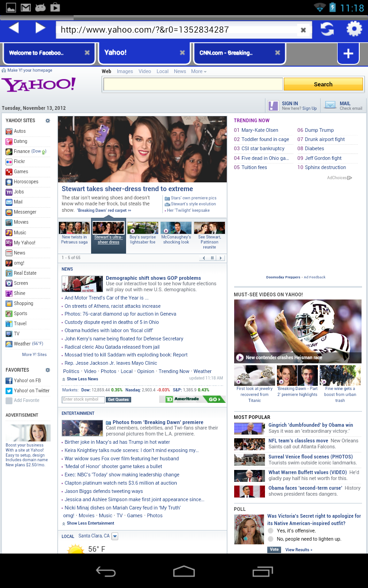Select the Sports icon under Yahoo Sites
Image resolution: width=368 pixels, height=588 pixels.
9,313
